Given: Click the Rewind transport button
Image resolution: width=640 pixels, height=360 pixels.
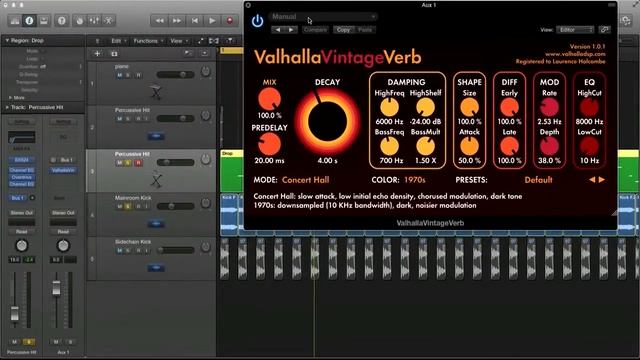Looking at the screenshot, I should pos(159,20).
